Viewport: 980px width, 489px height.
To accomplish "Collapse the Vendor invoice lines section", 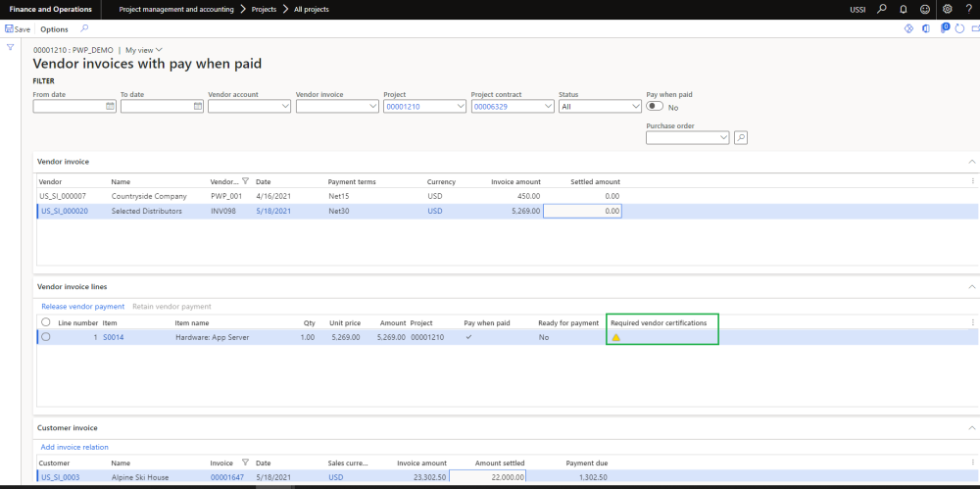I will tap(971, 286).
